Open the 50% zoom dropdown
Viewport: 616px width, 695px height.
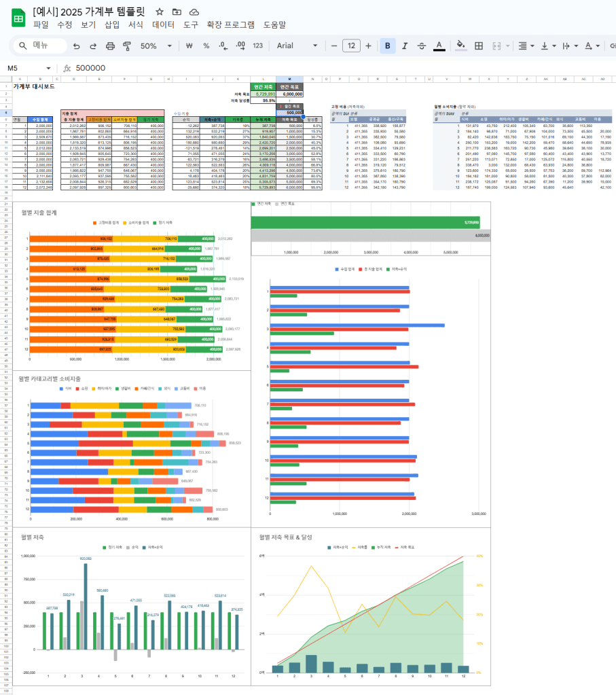click(156, 46)
